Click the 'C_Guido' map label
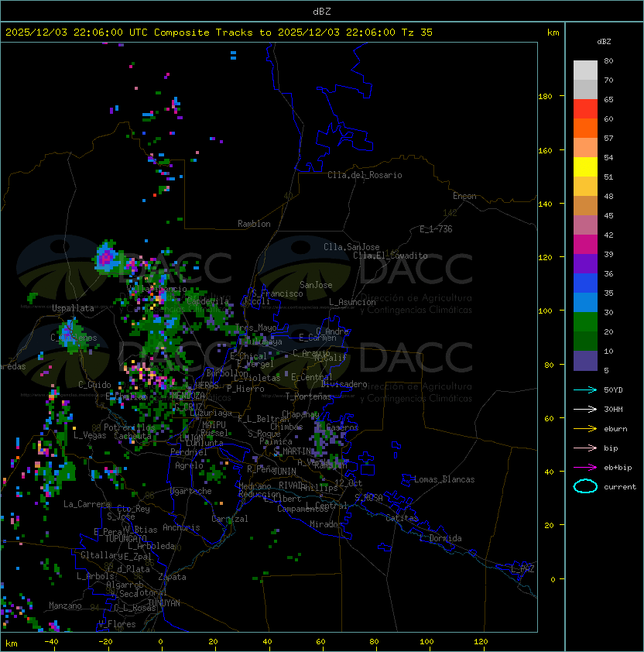This screenshot has width=644, height=652. (x=94, y=385)
